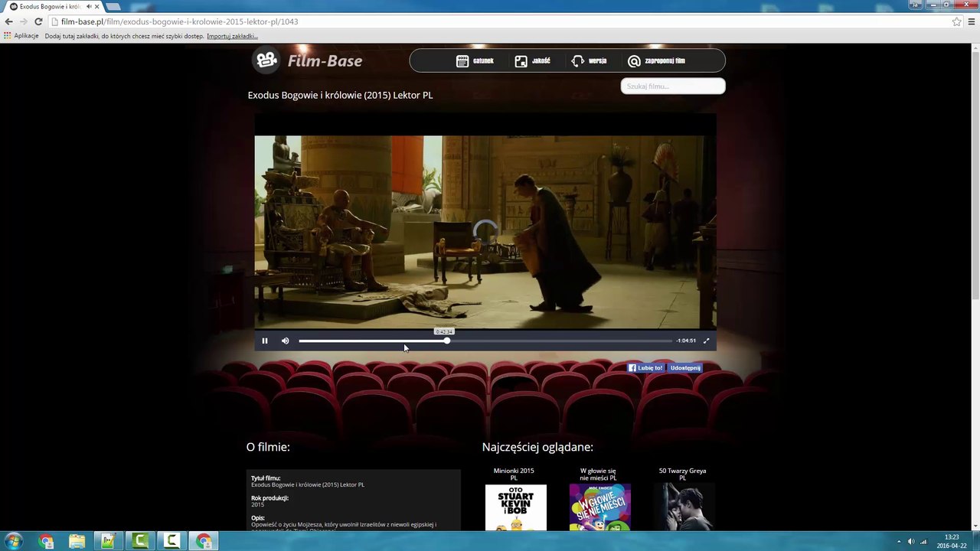980x551 pixels.
Task: Click the video frame in the player
Action: pyautogui.click(x=485, y=233)
